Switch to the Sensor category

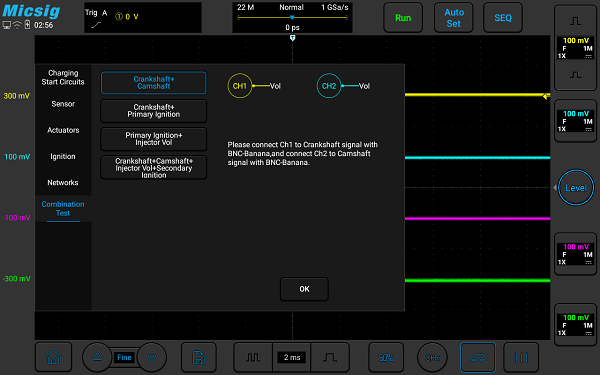click(x=63, y=104)
